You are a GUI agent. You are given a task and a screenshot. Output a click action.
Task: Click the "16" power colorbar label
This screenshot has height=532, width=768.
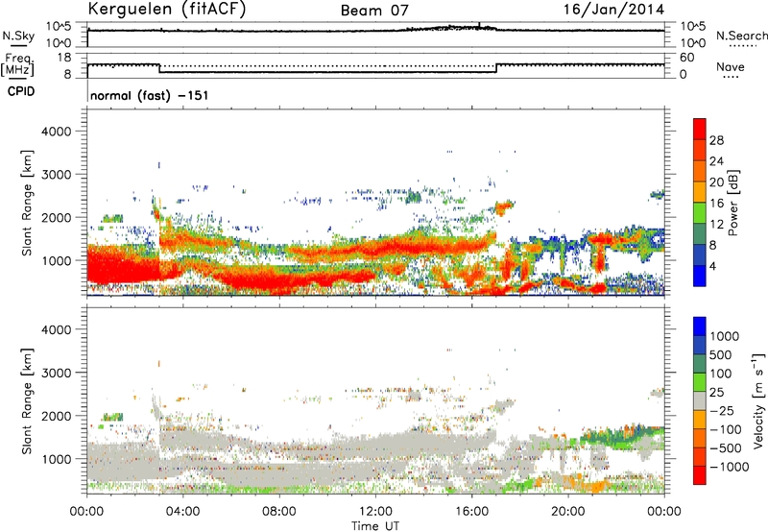pos(716,204)
